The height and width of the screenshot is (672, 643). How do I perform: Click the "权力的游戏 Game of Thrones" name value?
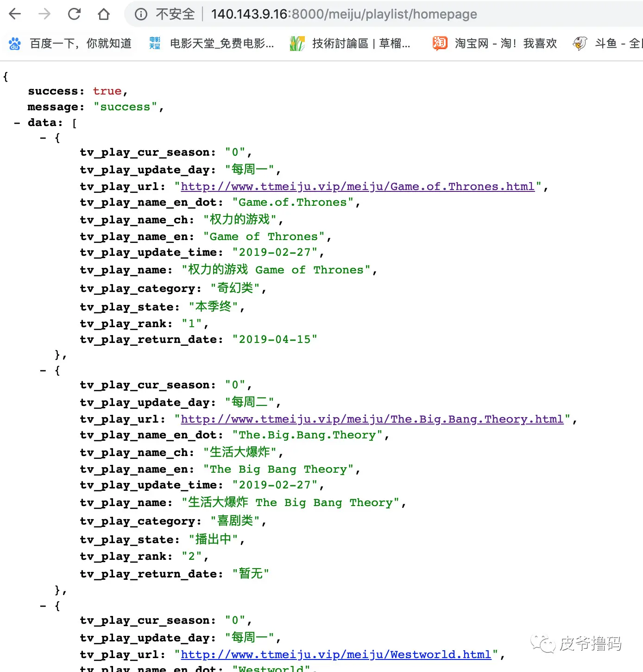point(276,270)
